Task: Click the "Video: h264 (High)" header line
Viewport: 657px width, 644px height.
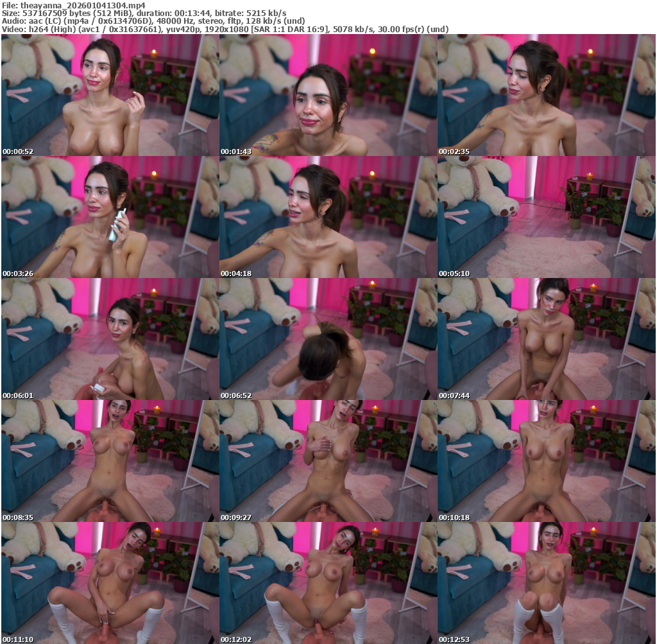Action: (x=225, y=29)
